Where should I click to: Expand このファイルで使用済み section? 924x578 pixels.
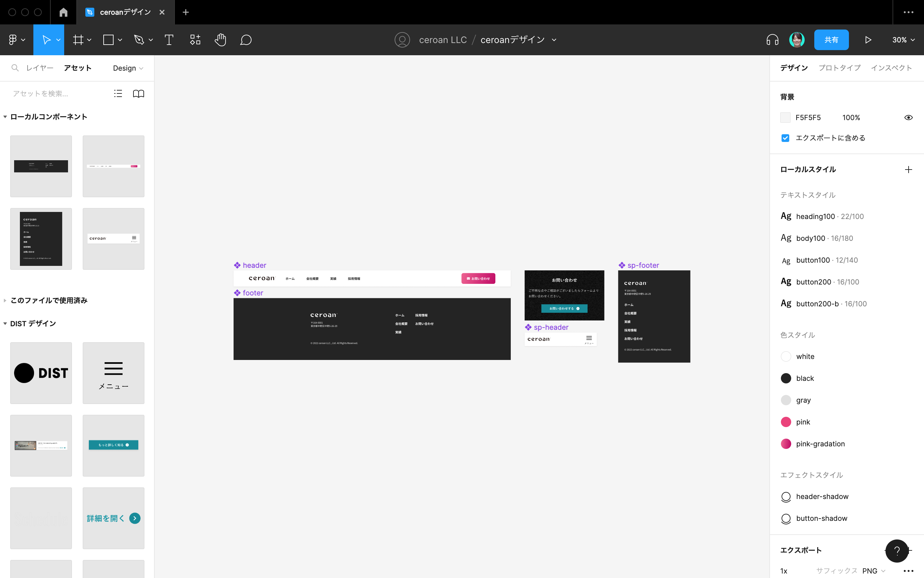click(5, 301)
